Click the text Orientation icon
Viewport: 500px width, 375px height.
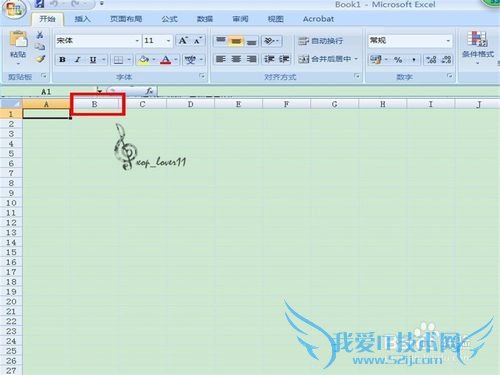tap(269, 41)
